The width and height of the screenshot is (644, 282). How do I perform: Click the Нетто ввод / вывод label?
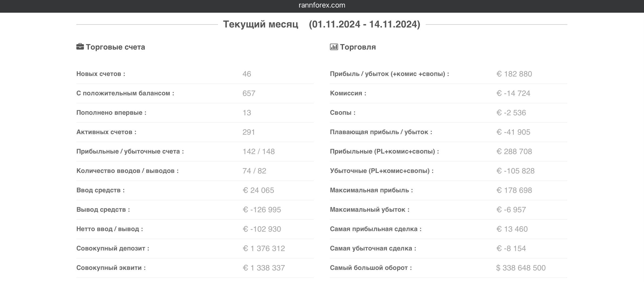click(110, 229)
